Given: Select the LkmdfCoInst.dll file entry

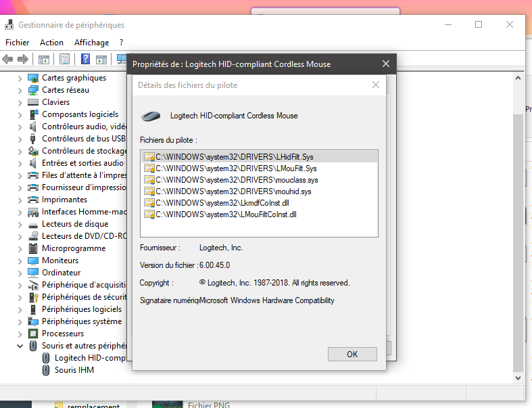Looking at the screenshot, I should [259, 203].
